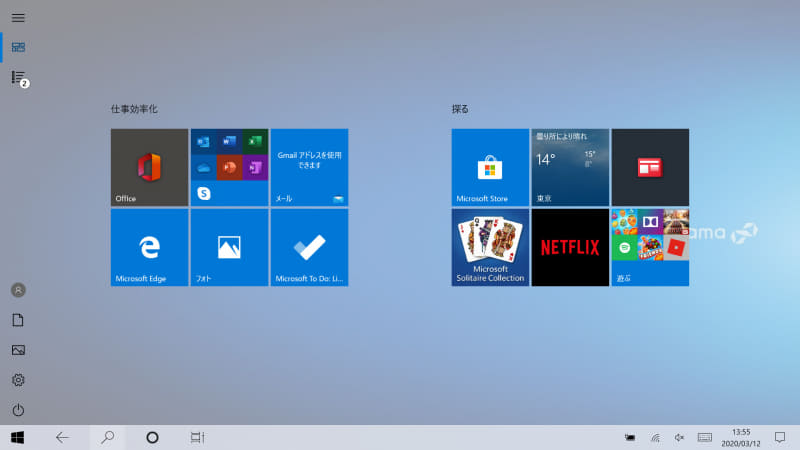Click the muted volume tray icon

680,438
